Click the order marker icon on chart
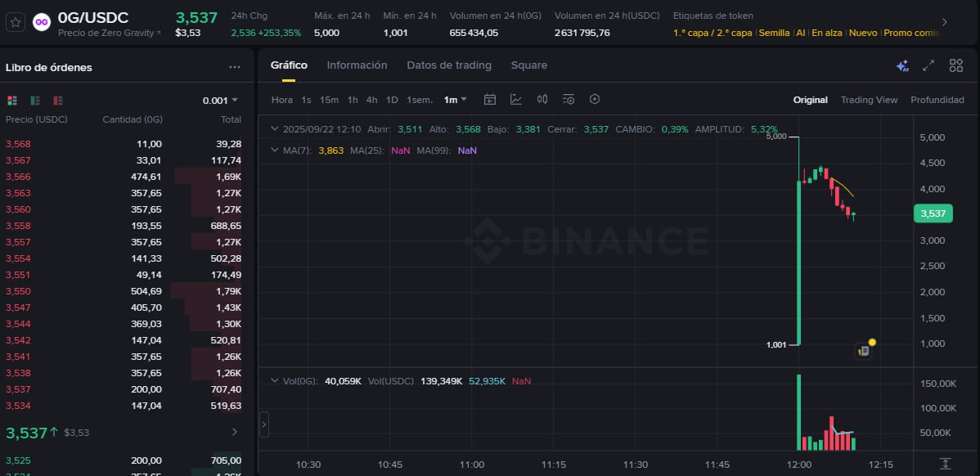Viewport: 980px width, 476px height. pos(864,351)
